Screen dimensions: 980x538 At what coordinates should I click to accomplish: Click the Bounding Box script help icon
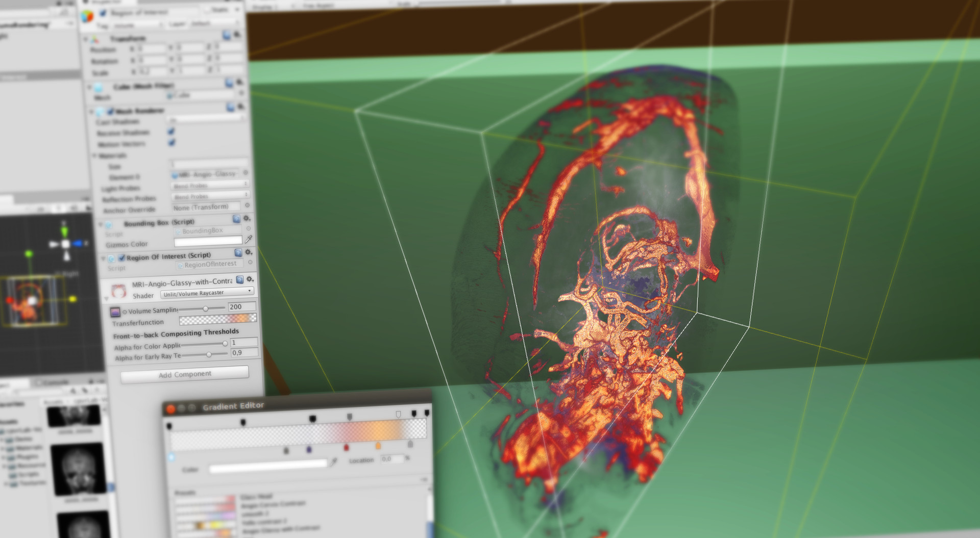point(236,220)
